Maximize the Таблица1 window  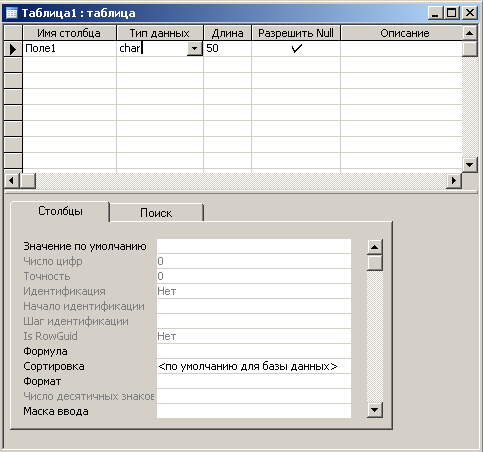(x=451, y=13)
